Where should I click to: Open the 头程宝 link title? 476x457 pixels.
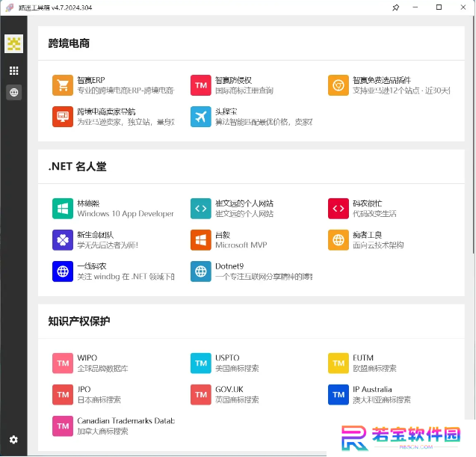pyautogui.click(x=226, y=111)
